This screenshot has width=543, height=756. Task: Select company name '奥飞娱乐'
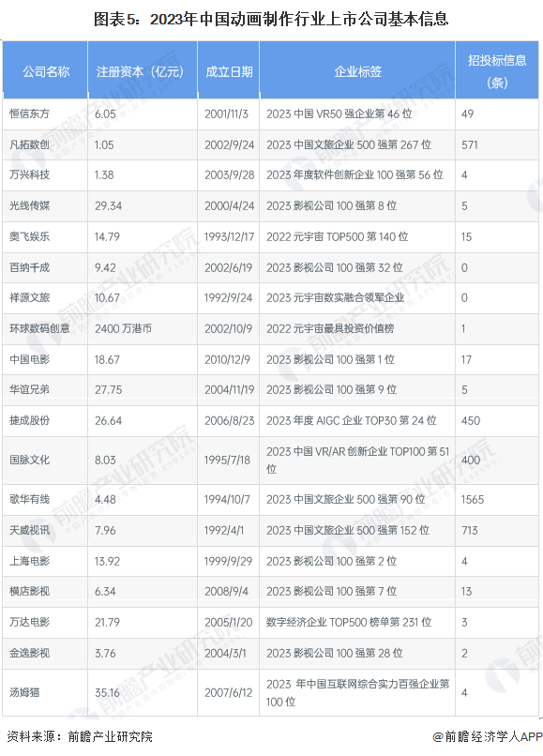(x=29, y=236)
